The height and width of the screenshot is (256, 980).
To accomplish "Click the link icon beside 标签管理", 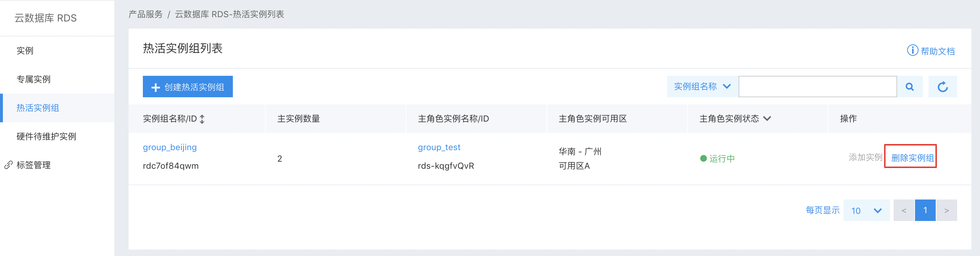I will click(8, 165).
